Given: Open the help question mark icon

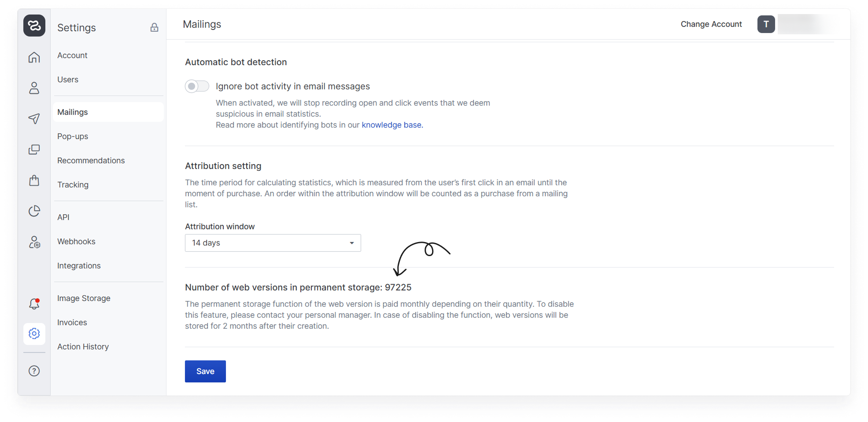Looking at the screenshot, I should click(34, 371).
